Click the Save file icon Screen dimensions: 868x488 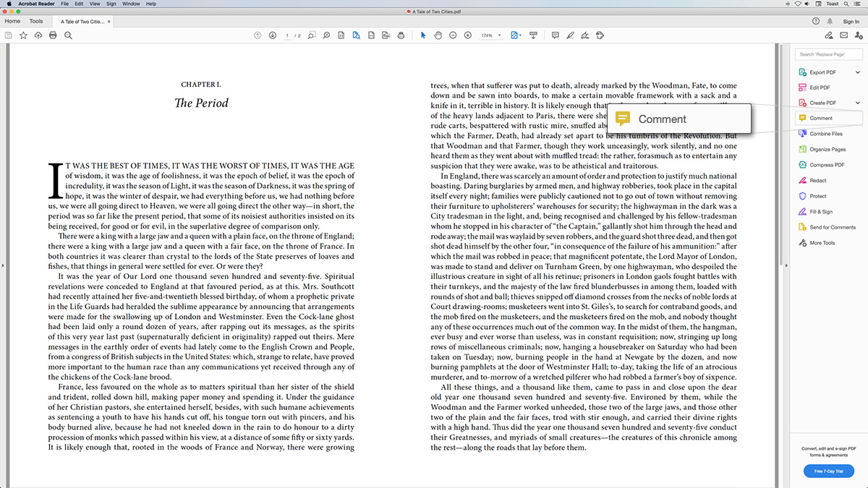point(8,35)
